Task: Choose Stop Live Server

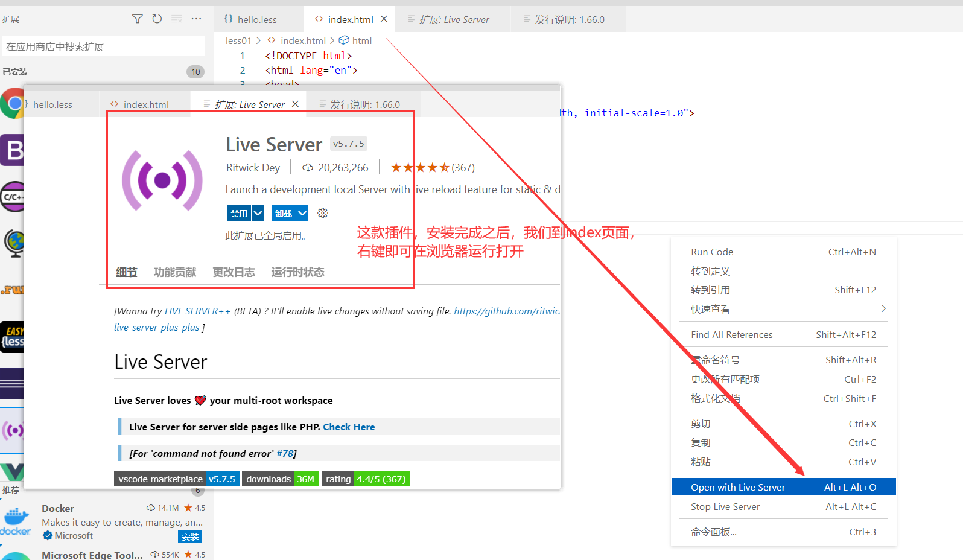Action: [x=783, y=506]
